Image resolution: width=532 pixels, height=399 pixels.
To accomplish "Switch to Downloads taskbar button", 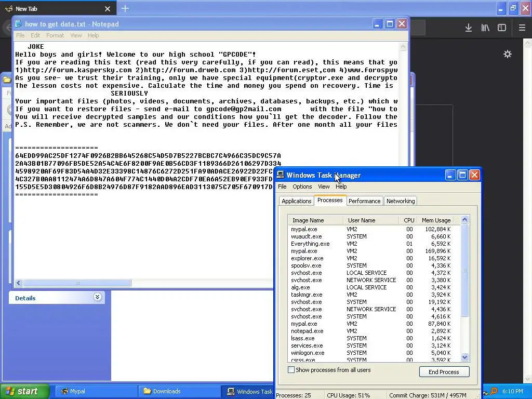I will [179, 391].
